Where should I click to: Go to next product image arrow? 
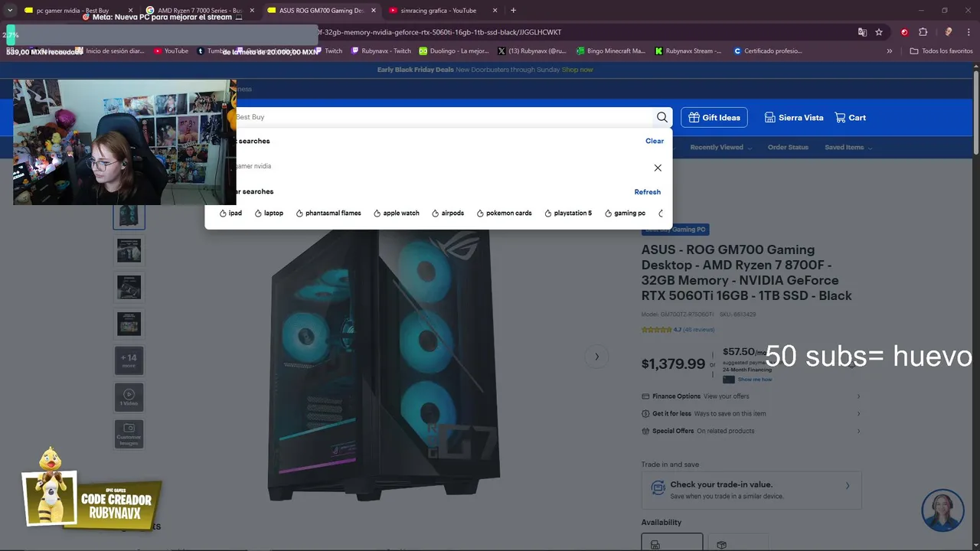[x=596, y=357]
